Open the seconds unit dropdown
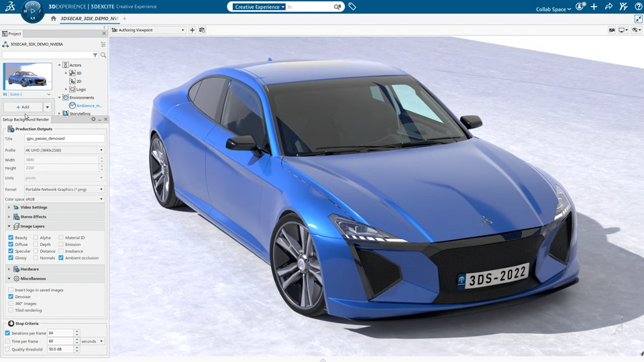This screenshot has height=362, width=644. click(x=93, y=341)
